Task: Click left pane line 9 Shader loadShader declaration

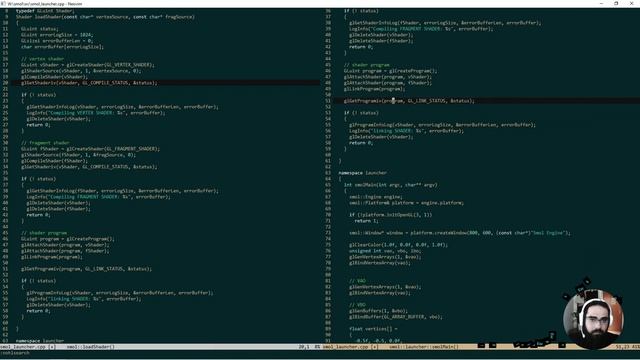Action: [105, 17]
